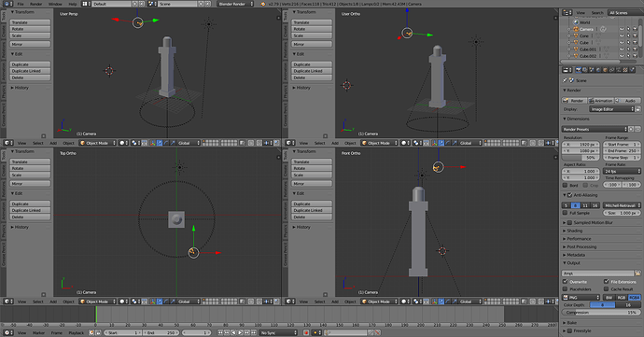Open the Window menu
644x337 pixels.
(55, 4)
